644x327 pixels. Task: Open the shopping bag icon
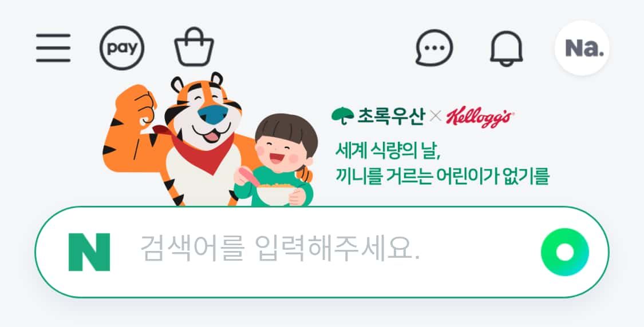click(x=194, y=47)
